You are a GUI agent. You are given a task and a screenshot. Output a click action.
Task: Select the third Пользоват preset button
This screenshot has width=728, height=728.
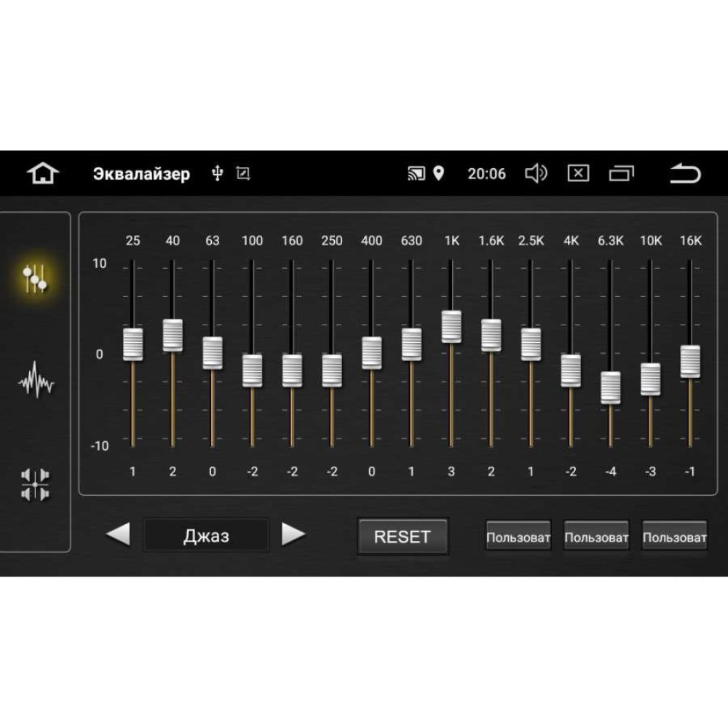[675, 537]
